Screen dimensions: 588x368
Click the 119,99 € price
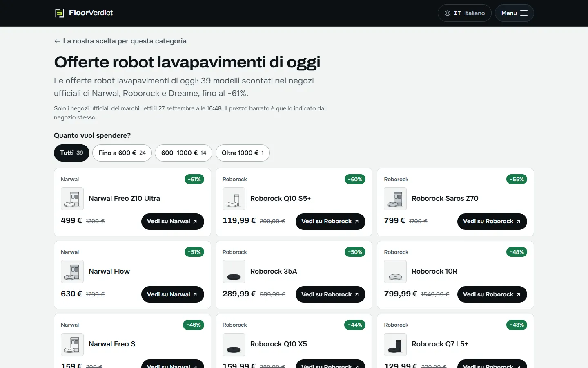click(239, 221)
